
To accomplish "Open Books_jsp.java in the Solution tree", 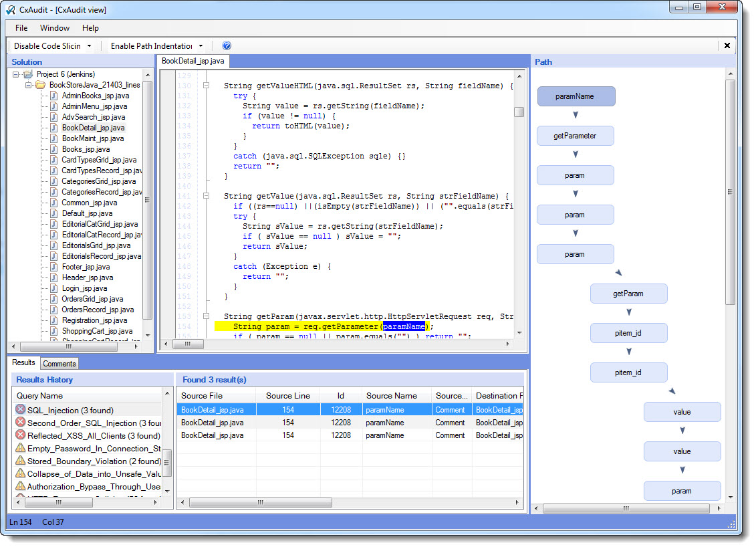I will pyautogui.click(x=86, y=149).
